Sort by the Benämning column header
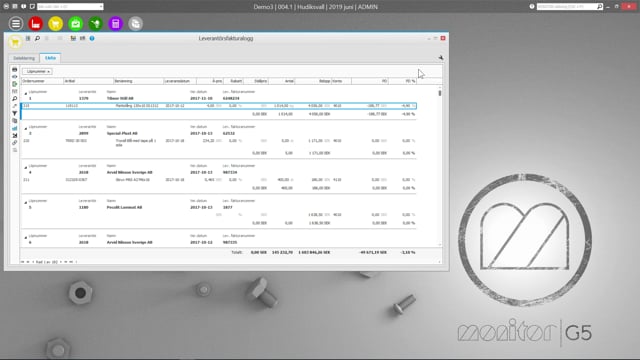The height and width of the screenshot is (360, 640). (x=139, y=81)
